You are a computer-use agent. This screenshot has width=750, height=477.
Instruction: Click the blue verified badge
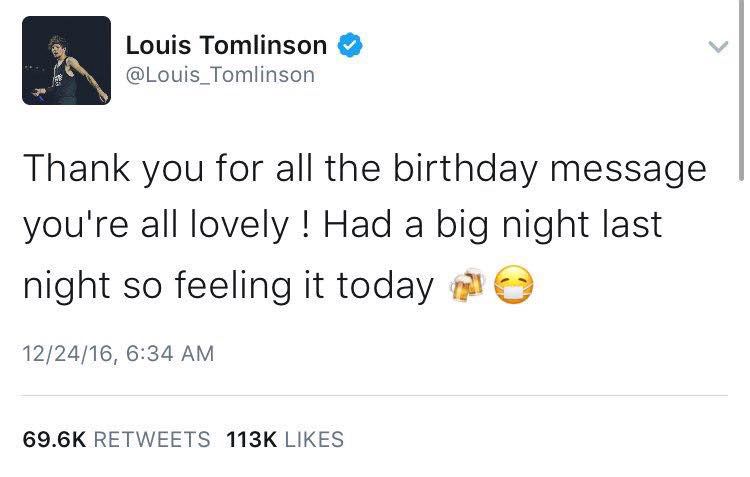(350, 45)
